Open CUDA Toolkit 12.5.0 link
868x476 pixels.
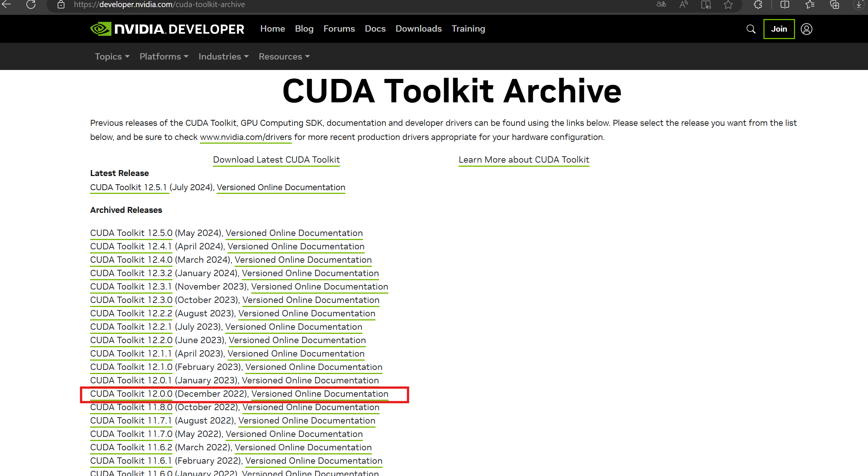[x=131, y=233]
